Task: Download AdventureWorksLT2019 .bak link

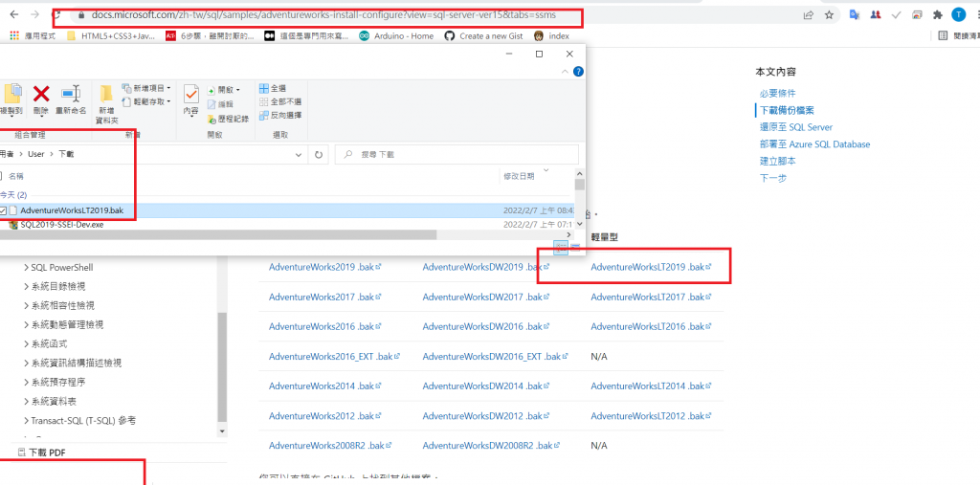Action: pyautogui.click(x=651, y=267)
